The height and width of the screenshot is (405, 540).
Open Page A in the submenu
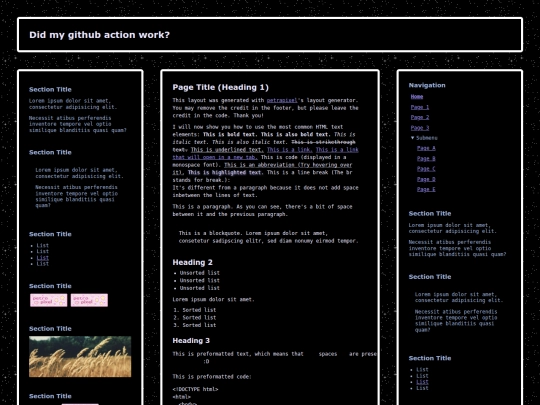pos(426,148)
